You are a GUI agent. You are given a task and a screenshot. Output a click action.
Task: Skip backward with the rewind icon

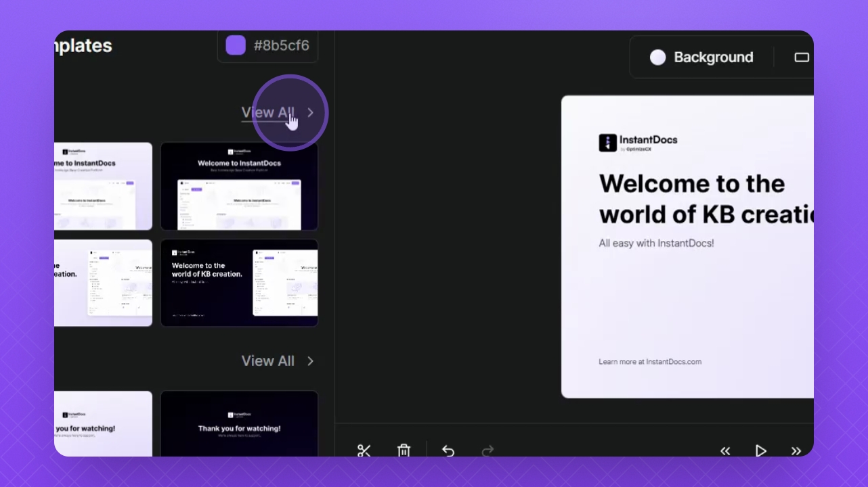point(725,451)
